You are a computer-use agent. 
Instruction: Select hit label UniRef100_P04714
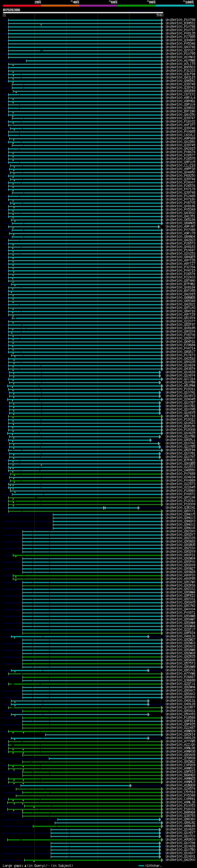[180, 348]
